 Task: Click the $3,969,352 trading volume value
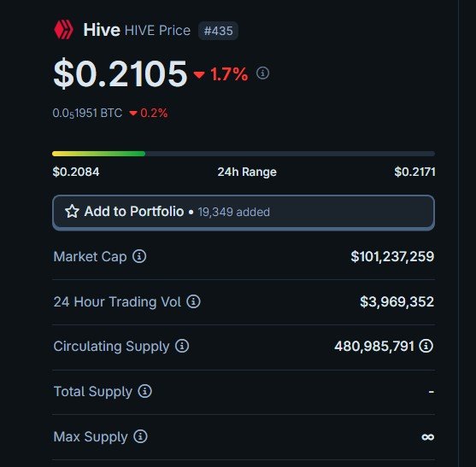pos(397,301)
